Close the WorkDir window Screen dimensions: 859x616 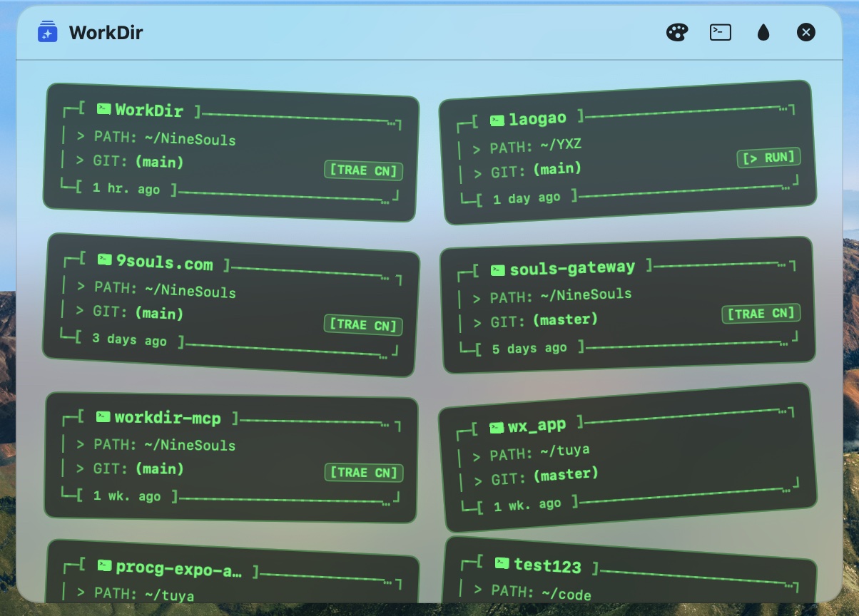pyautogui.click(x=806, y=32)
